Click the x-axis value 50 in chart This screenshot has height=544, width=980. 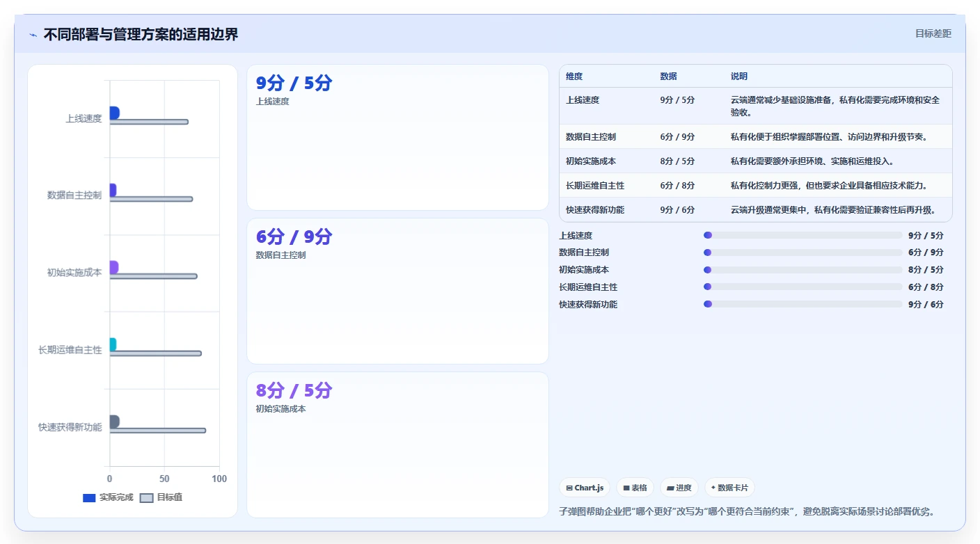pos(164,479)
